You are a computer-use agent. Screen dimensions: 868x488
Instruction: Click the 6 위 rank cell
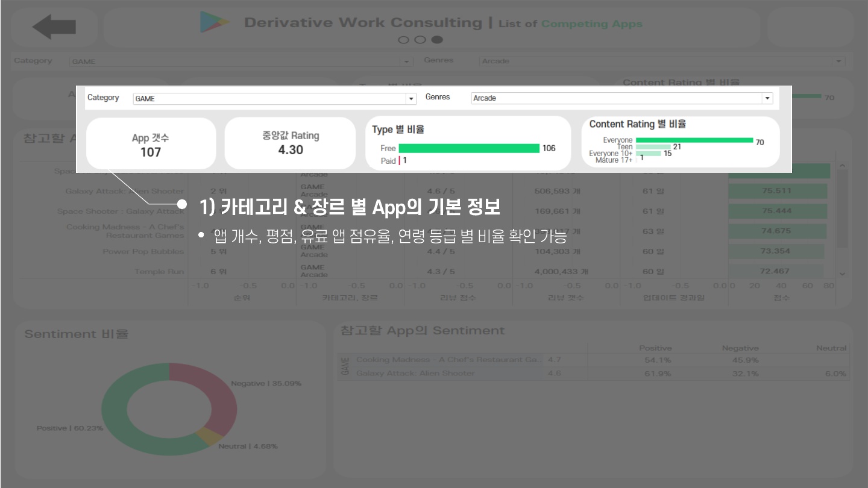pyautogui.click(x=218, y=272)
